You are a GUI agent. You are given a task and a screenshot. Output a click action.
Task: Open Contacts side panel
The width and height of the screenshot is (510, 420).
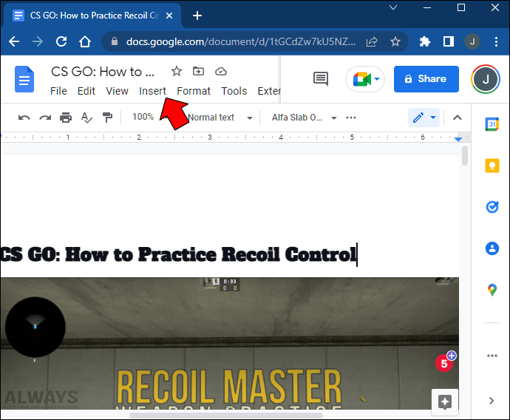492,248
